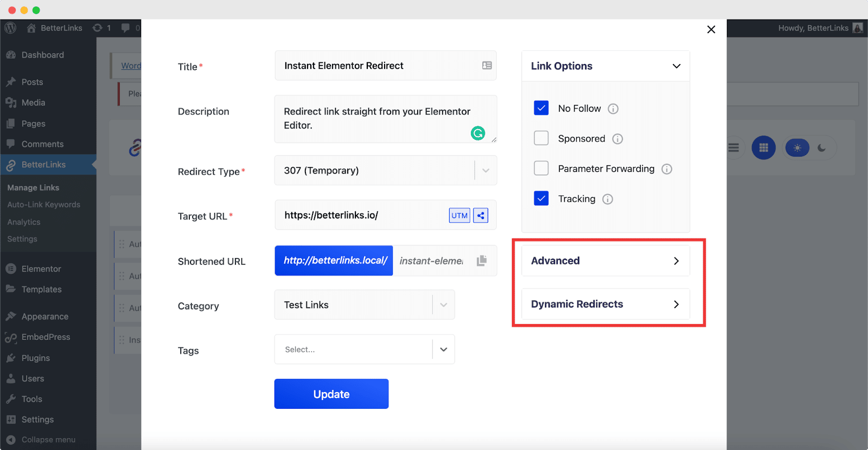
Task: Switch to grid view icon
Action: pyautogui.click(x=763, y=147)
